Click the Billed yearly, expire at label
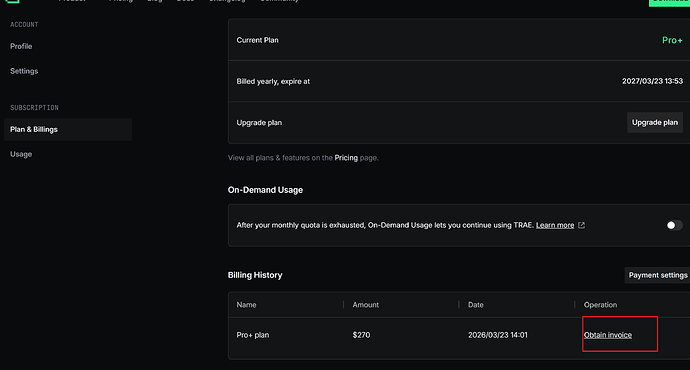690x370 pixels. (273, 81)
